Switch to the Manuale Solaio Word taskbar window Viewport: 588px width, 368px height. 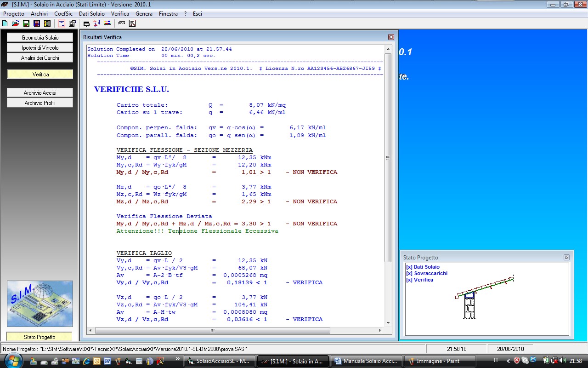366,361
